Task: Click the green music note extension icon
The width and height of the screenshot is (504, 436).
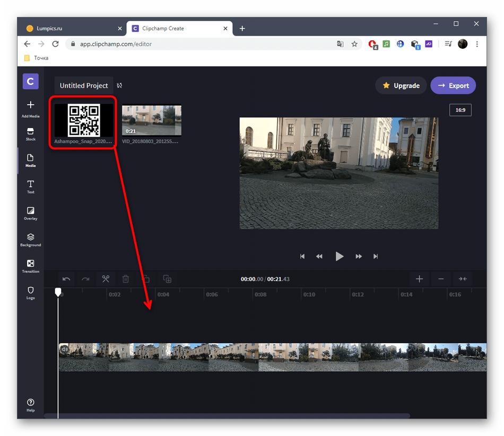Action: tap(386, 44)
